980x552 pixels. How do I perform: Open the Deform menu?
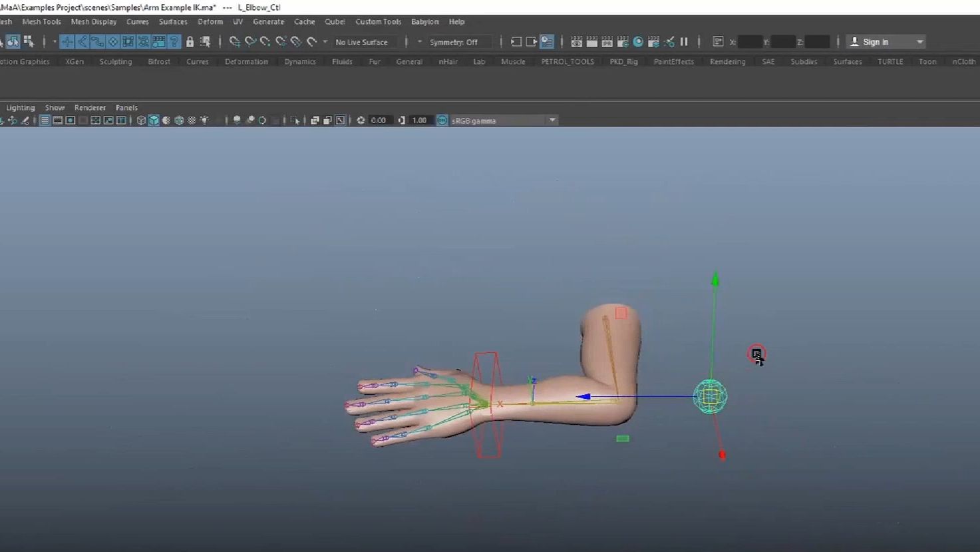[x=210, y=22]
